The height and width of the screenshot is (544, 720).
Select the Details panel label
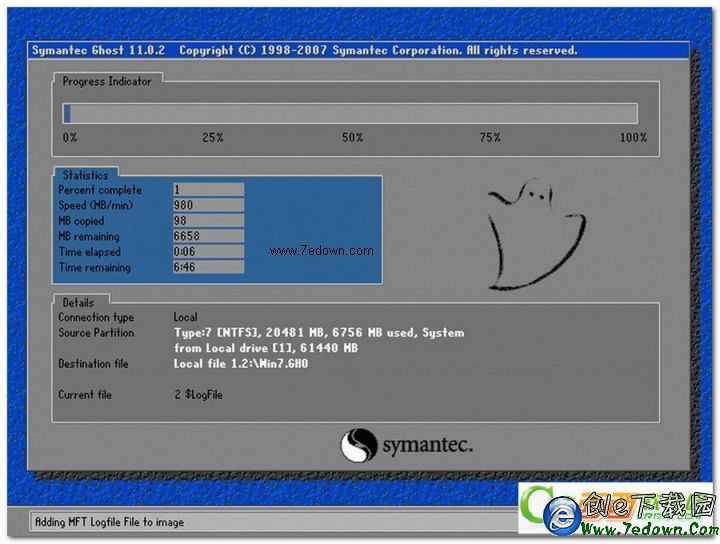coord(79,303)
